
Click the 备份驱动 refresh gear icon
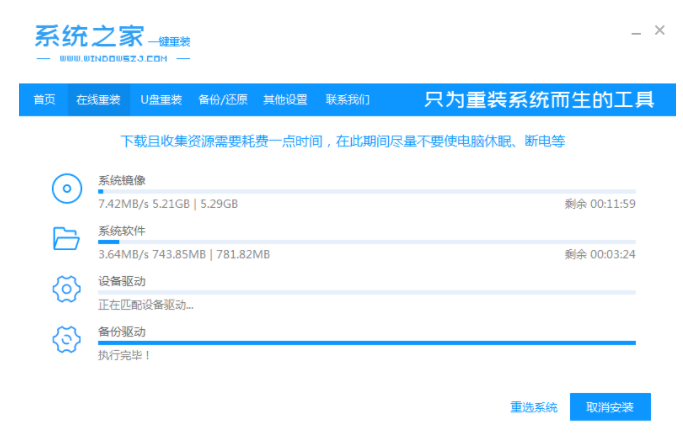(67, 339)
